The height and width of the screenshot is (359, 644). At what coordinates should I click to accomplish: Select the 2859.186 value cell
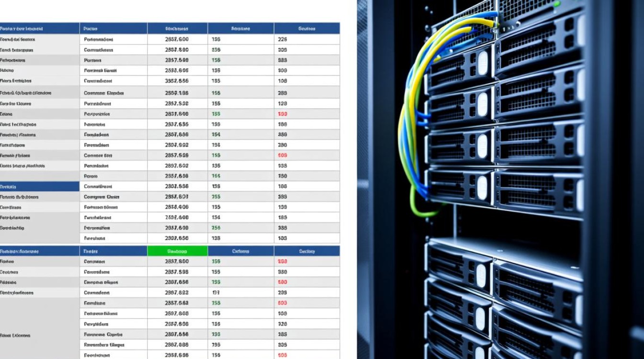pos(177,93)
